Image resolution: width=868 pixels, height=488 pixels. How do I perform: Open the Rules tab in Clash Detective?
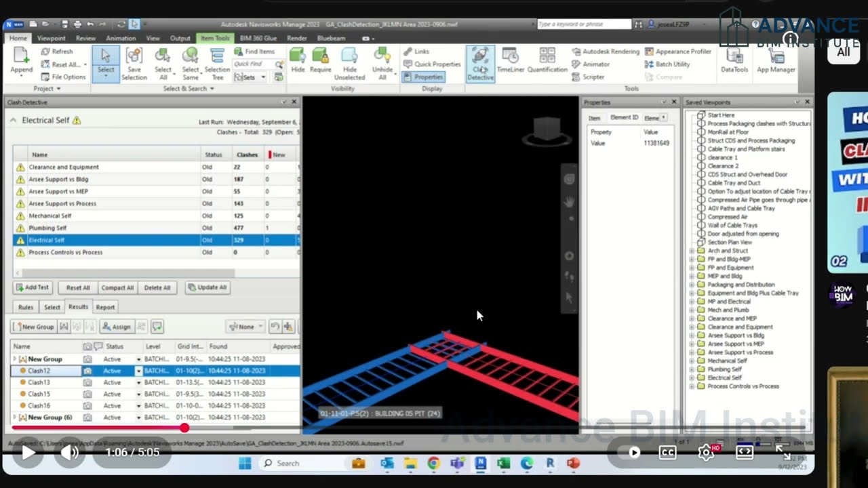click(x=26, y=307)
